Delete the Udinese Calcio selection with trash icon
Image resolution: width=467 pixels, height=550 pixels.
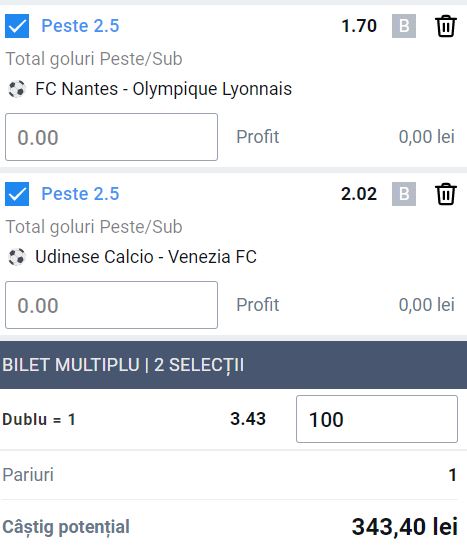(446, 194)
